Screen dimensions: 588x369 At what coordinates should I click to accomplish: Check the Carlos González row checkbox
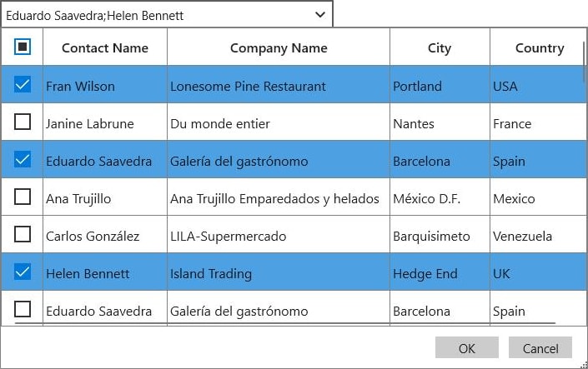point(23,235)
